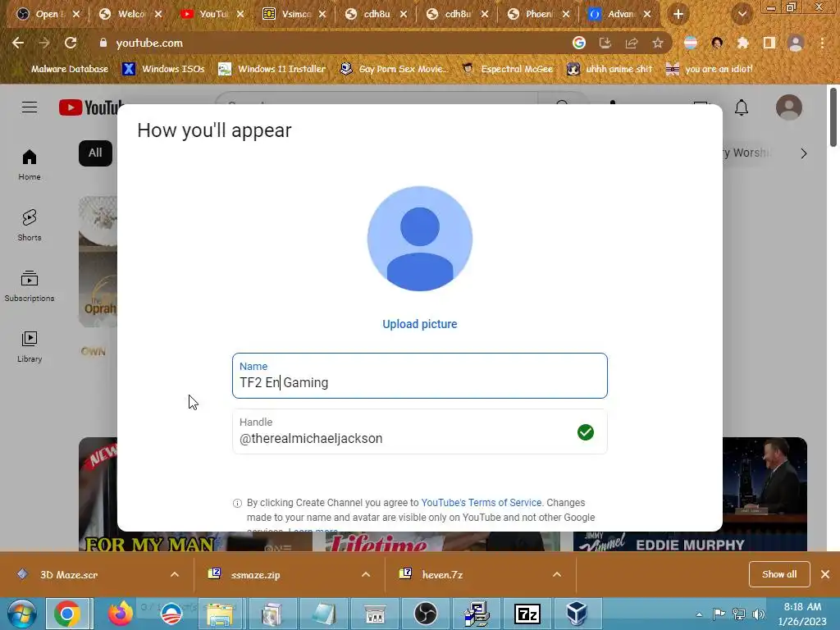
Task: Open YouTube notifications bell
Action: [742, 107]
